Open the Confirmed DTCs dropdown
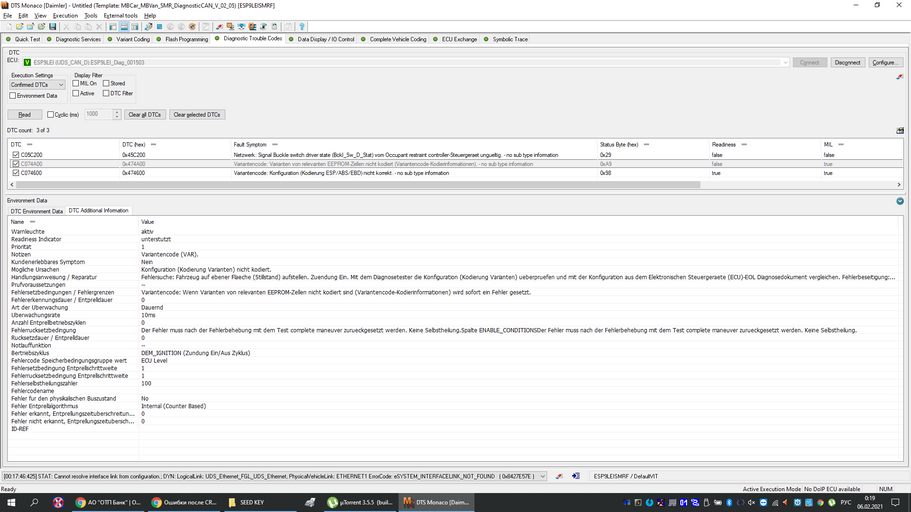Image resolution: width=911 pixels, height=512 pixels. click(x=37, y=85)
